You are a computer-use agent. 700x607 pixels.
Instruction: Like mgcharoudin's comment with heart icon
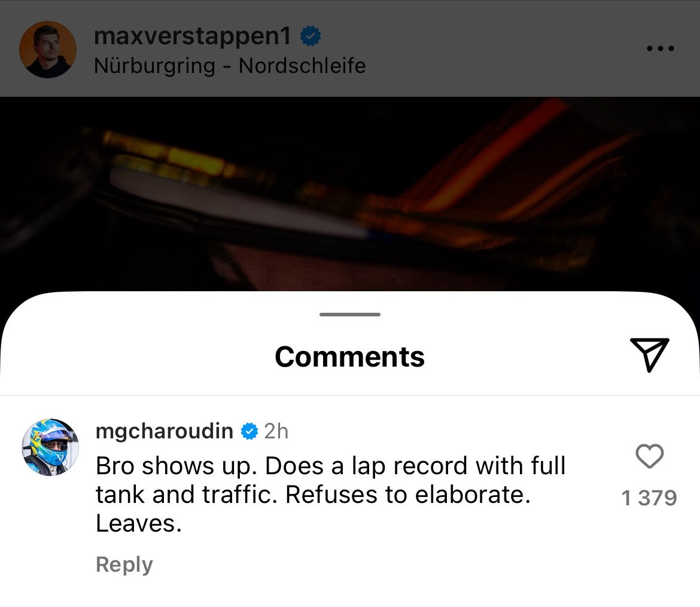pos(649,456)
